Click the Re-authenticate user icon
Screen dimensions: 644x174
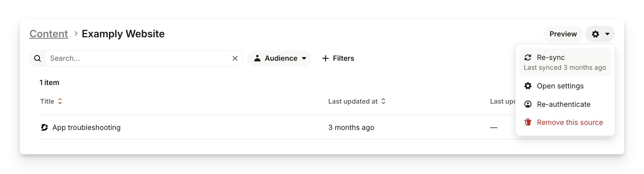coord(528,104)
